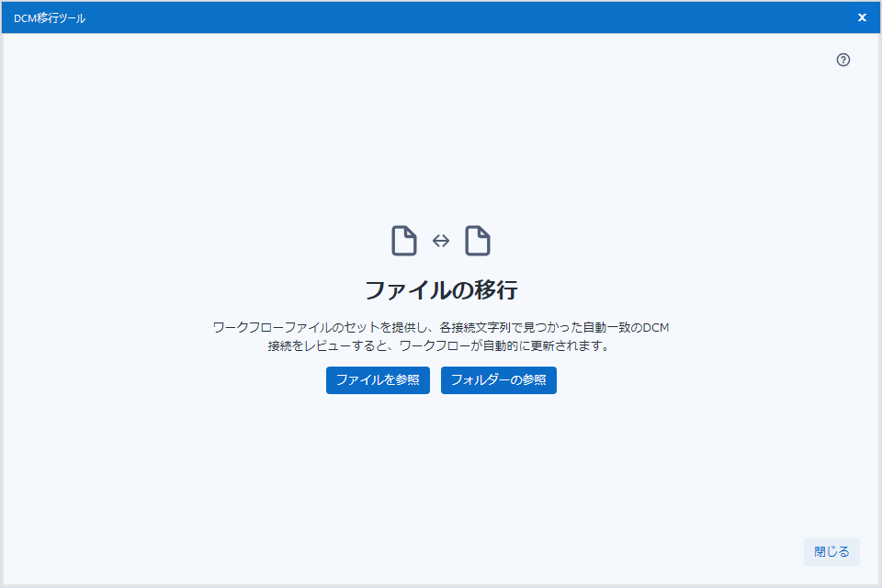Close the DCM移行ツール window with X
This screenshot has width=882, height=588.
coord(862,17)
